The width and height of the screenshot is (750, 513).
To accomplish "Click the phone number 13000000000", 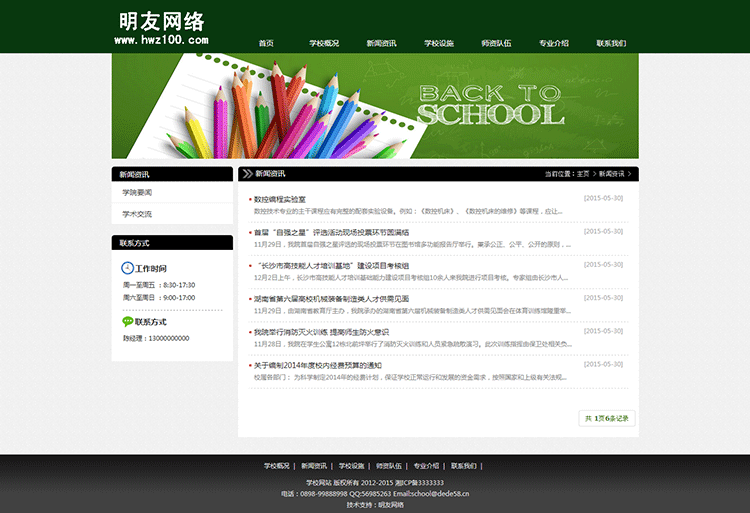I will (169, 338).
